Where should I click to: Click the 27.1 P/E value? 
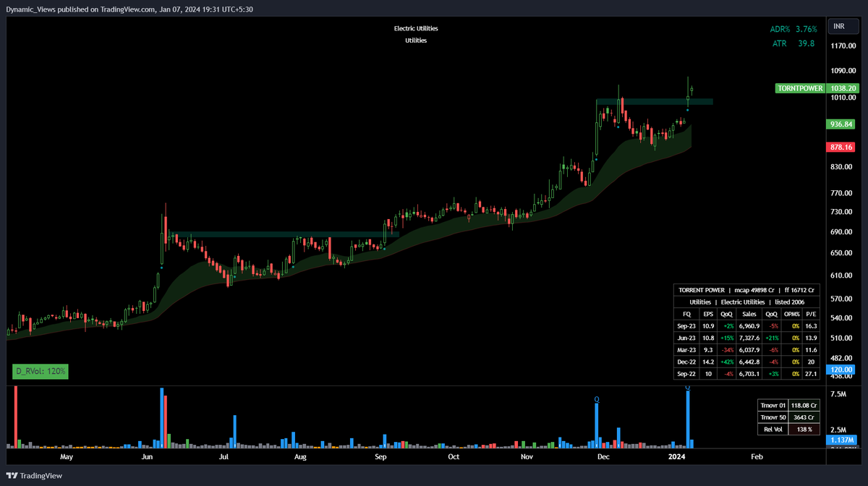[x=812, y=374]
